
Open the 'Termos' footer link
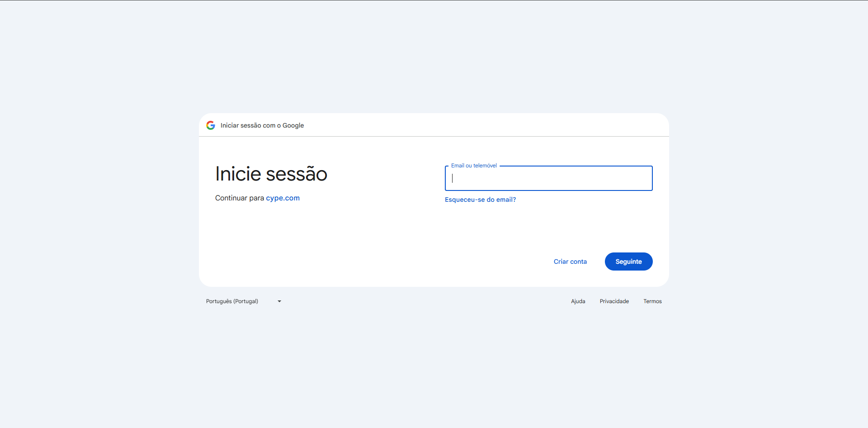652,301
